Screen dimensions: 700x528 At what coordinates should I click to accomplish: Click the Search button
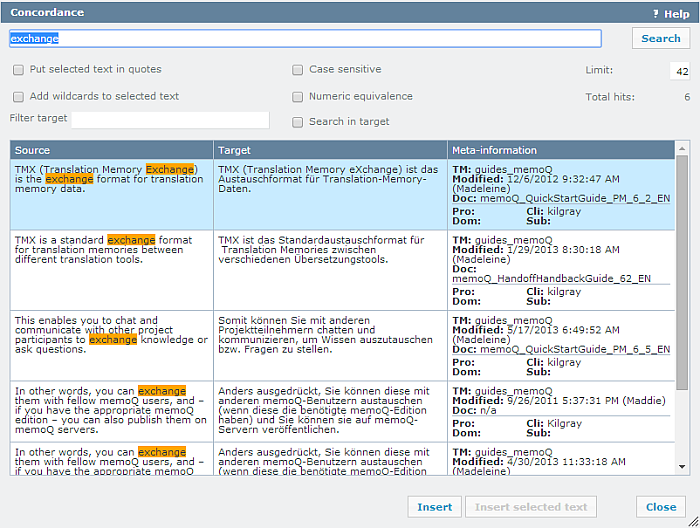pyautogui.click(x=660, y=38)
